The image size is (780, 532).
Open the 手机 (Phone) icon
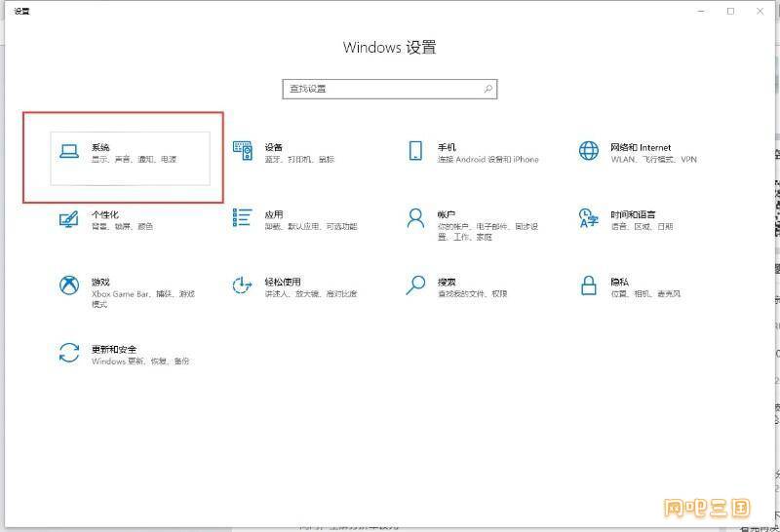pos(415,151)
